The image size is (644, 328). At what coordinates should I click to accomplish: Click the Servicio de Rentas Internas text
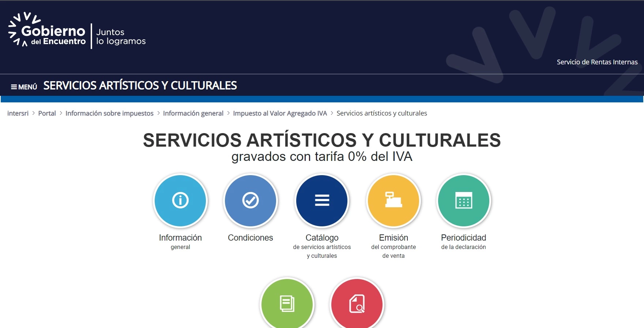pyautogui.click(x=597, y=62)
